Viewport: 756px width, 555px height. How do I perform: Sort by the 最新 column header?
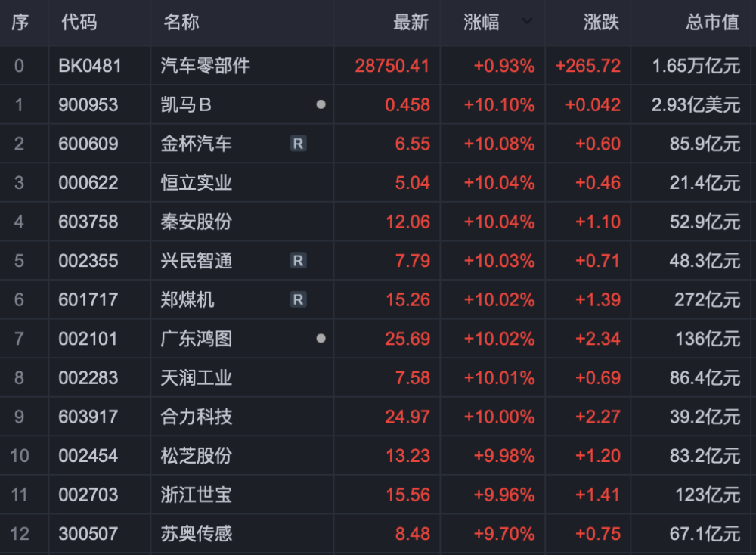(411, 23)
